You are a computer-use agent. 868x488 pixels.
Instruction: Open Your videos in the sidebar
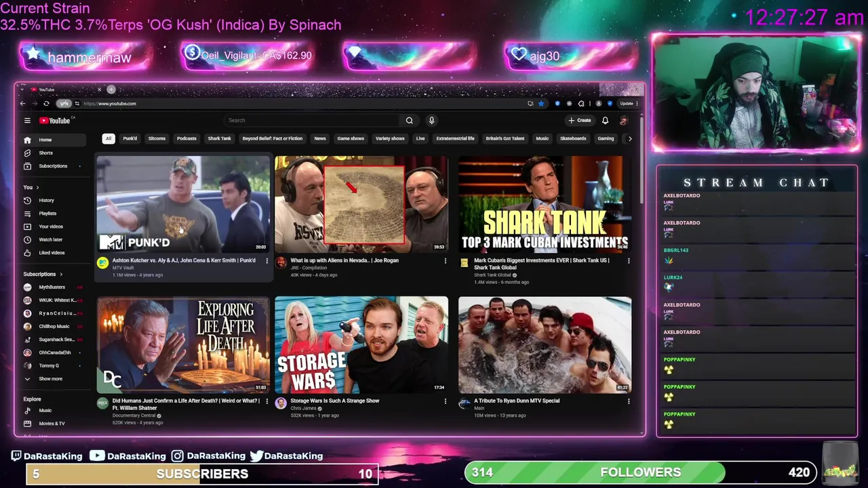[54, 226]
